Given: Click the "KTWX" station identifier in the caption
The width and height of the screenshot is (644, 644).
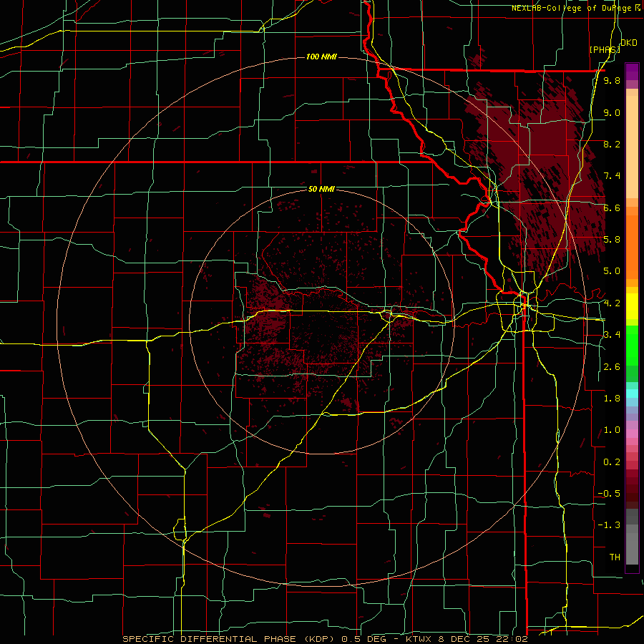Looking at the screenshot, I should point(420,639).
